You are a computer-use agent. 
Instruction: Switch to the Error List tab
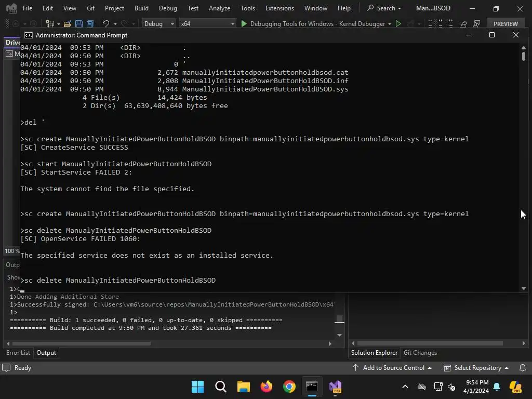point(18,353)
